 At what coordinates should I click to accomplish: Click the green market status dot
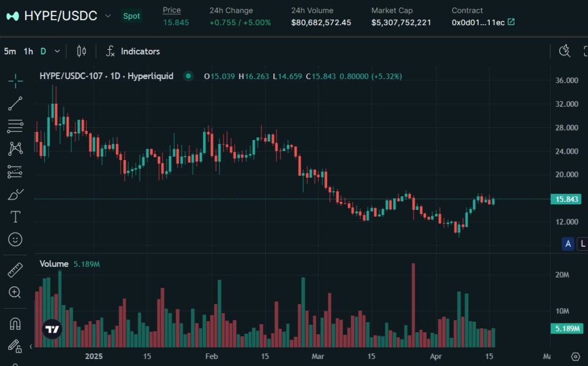coord(188,76)
